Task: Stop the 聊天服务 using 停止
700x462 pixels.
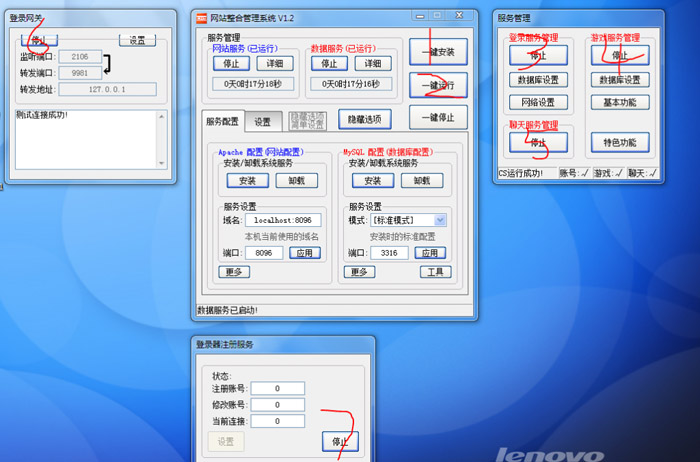Action: (538, 142)
